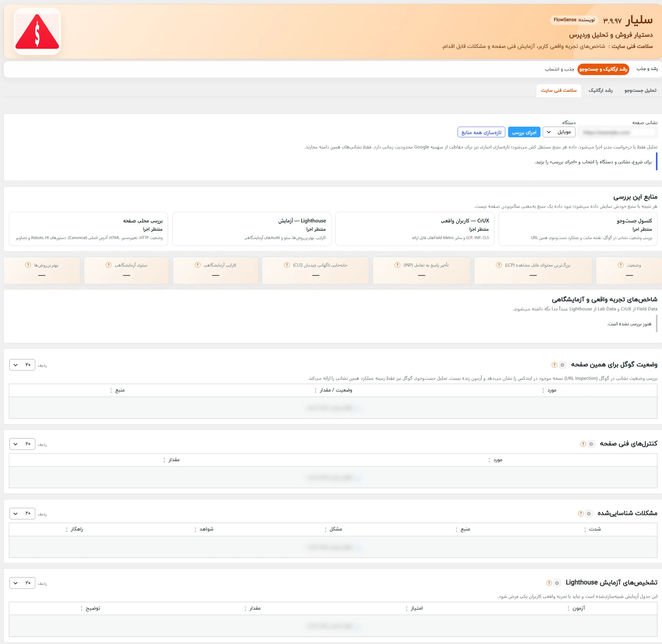Open settings gear for Lighthouse diagnostics table
This screenshot has height=644, width=662.
557,583
